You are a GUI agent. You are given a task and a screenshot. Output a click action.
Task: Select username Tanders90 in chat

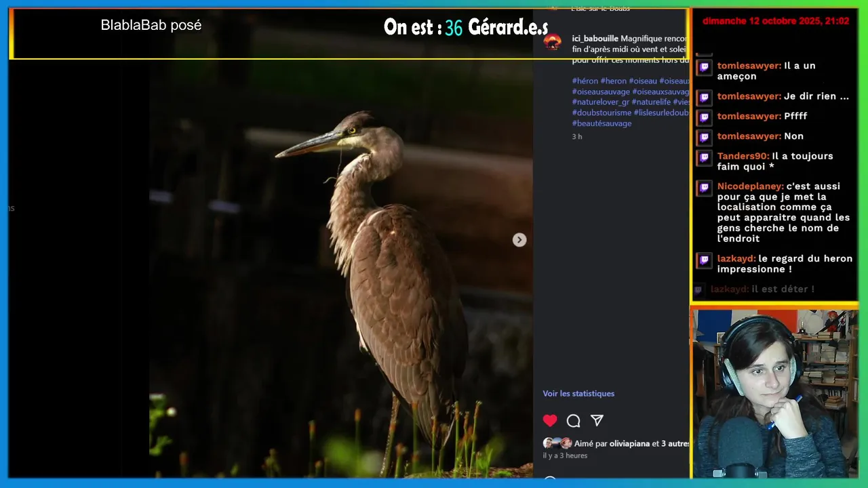(x=743, y=156)
